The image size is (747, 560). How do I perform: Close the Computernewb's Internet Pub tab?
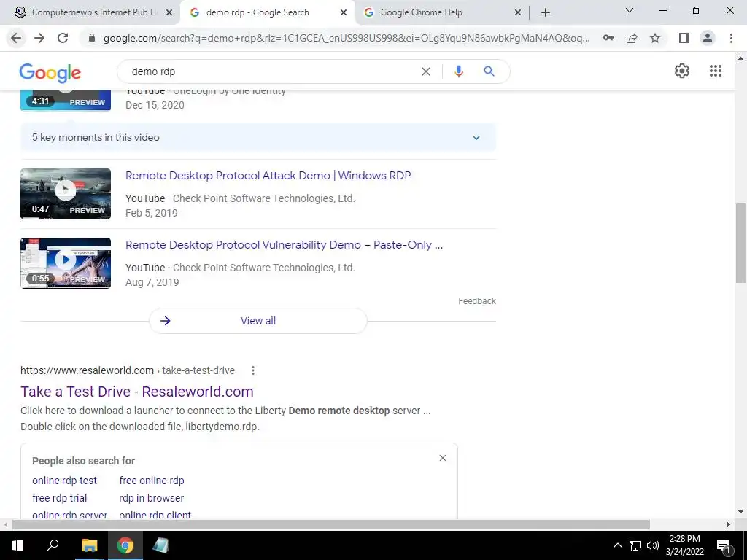click(169, 13)
